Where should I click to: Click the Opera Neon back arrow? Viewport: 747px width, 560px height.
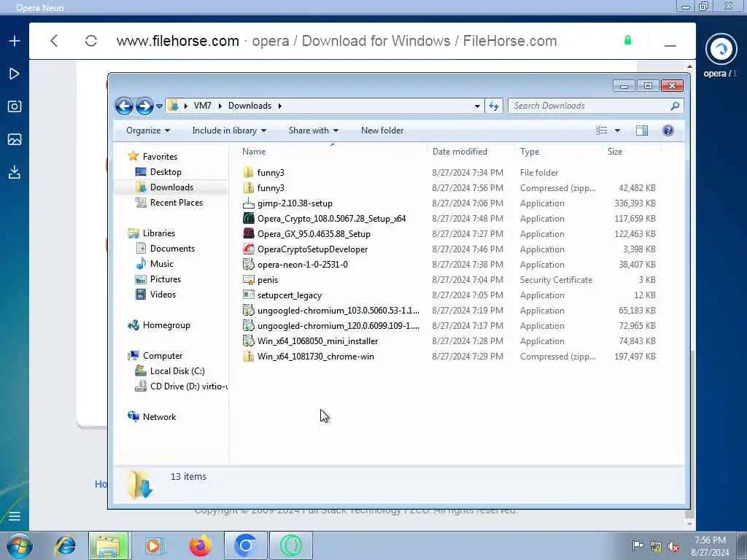click(x=54, y=41)
